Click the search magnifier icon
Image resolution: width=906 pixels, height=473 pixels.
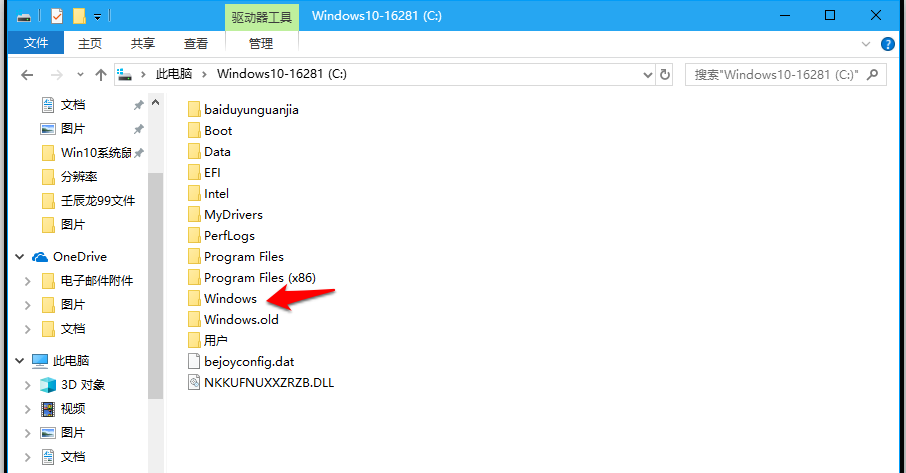tap(873, 75)
